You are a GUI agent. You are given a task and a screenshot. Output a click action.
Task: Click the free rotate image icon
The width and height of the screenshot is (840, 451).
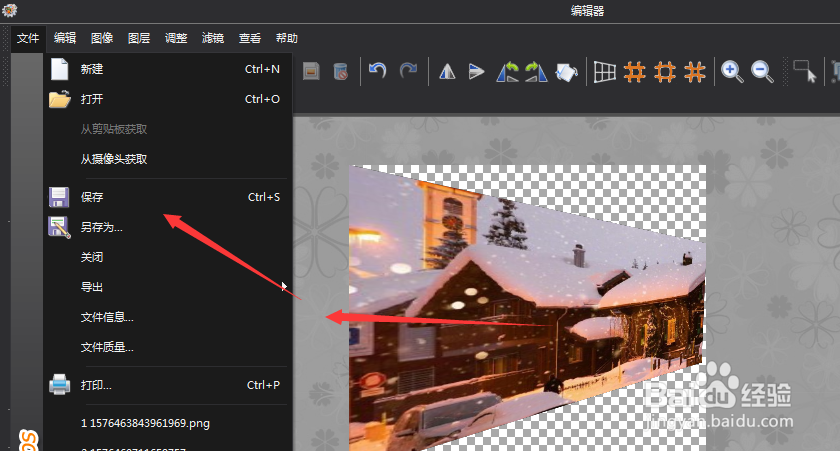pos(566,72)
